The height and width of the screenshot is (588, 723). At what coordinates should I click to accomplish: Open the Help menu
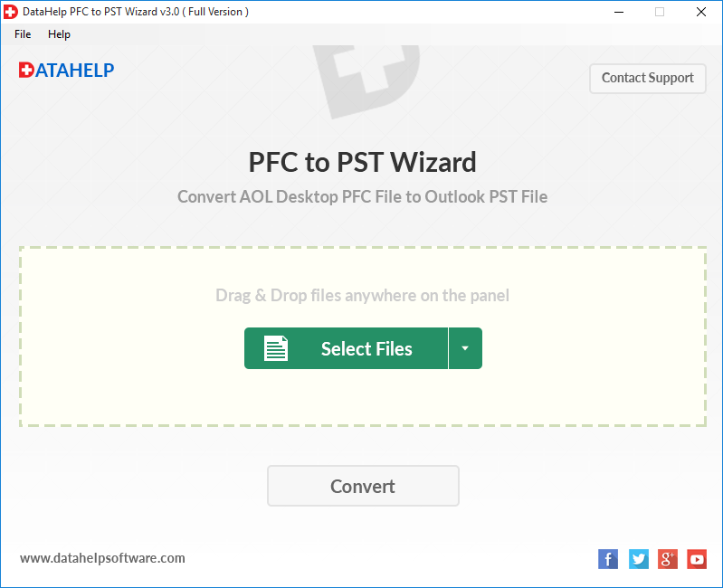pyautogui.click(x=59, y=34)
